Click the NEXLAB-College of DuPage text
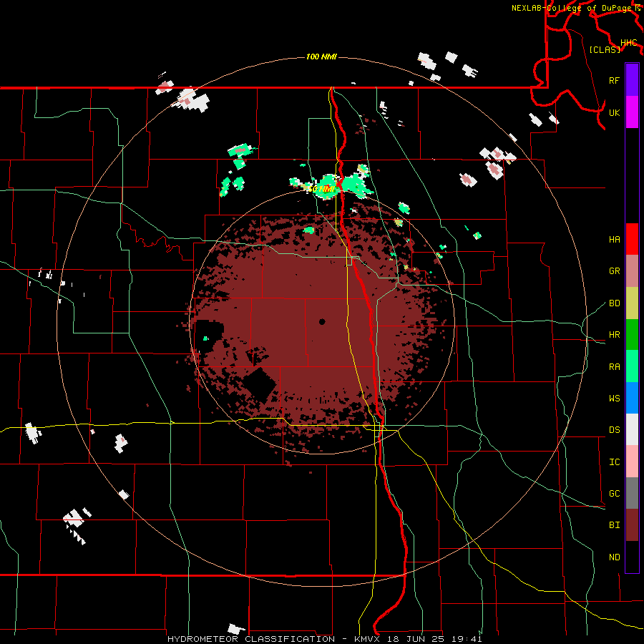Screen dimensions: 644x644 (x=571, y=8)
